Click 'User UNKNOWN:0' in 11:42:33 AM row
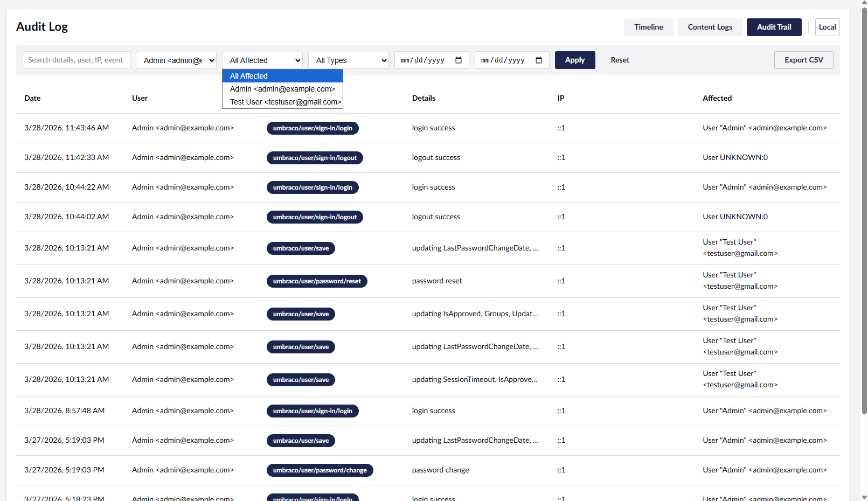The width and height of the screenshot is (868, 501). pyautogui.click(x=735, y=157)
